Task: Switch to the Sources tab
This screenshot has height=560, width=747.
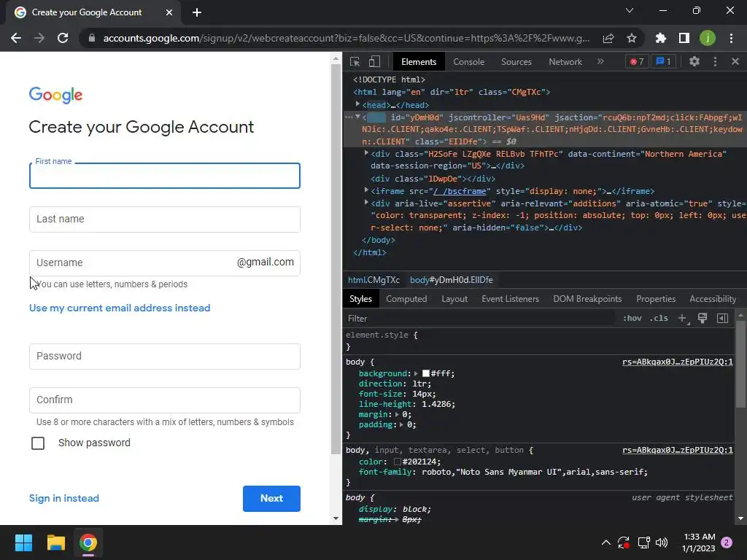Action: coord(516,61)
